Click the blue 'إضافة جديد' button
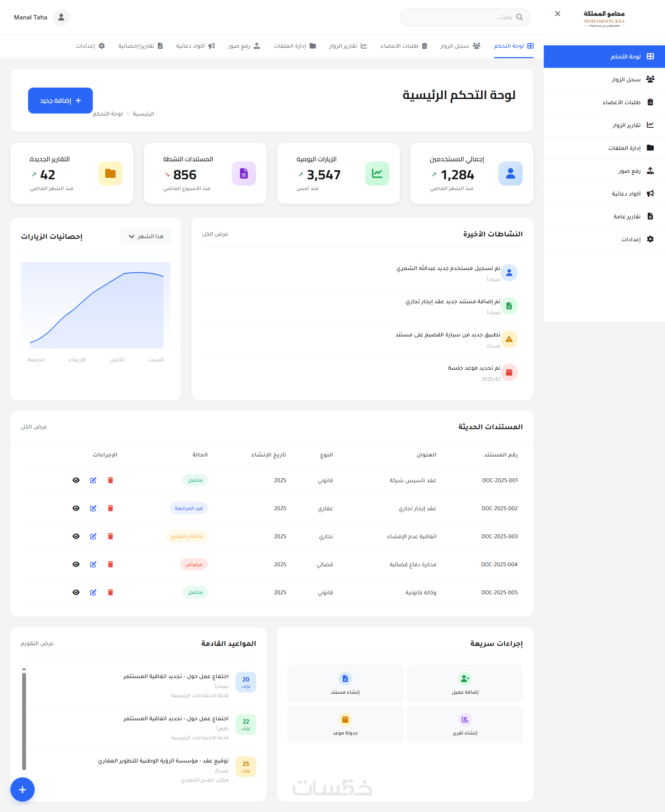 click(x=60, y=101)
